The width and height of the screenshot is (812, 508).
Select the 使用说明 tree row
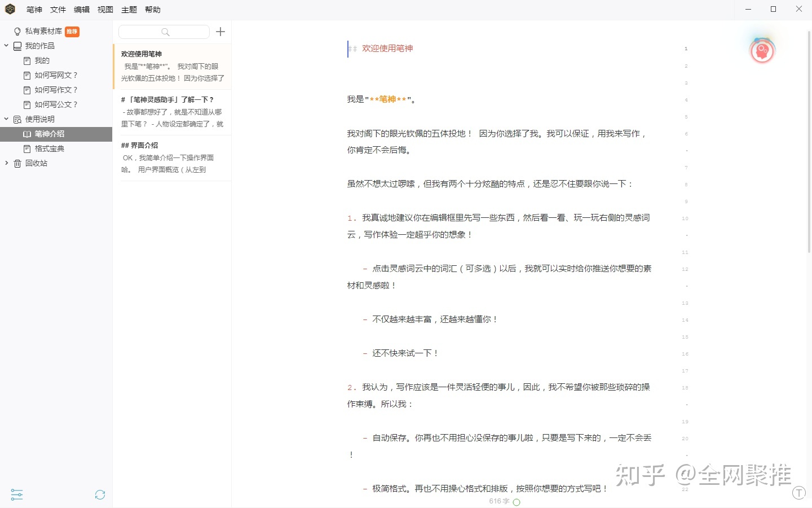56,119
